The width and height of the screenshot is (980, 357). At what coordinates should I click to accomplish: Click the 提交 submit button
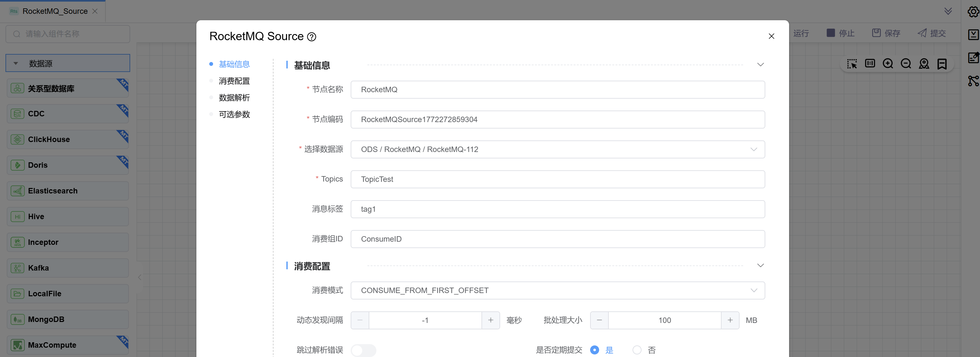(932, 33)
